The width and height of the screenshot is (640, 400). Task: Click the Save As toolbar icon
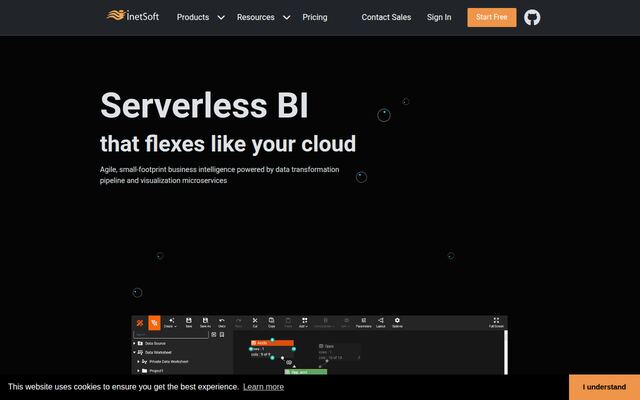(205, 322)
